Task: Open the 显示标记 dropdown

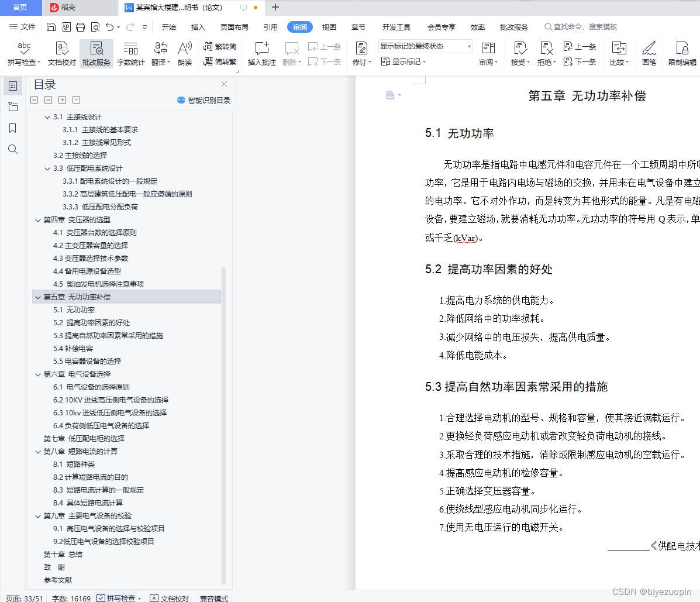Action: pos(404,61)
